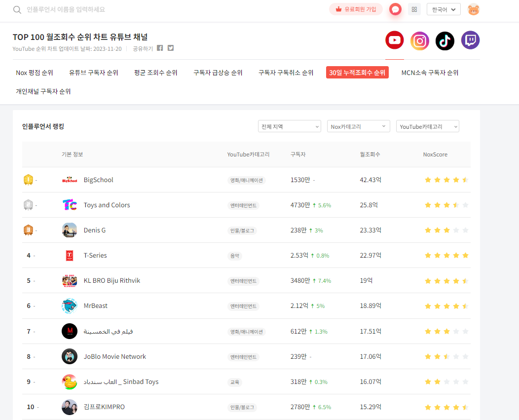Switch to Instagram platform icon
This screenshot has height=420, width=519.
coord(420,41)
